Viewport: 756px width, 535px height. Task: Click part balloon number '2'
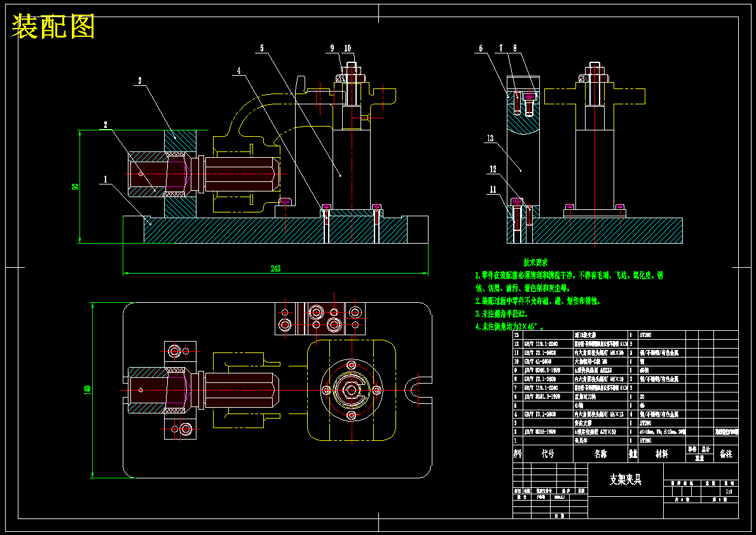click(x=106, y=125)
